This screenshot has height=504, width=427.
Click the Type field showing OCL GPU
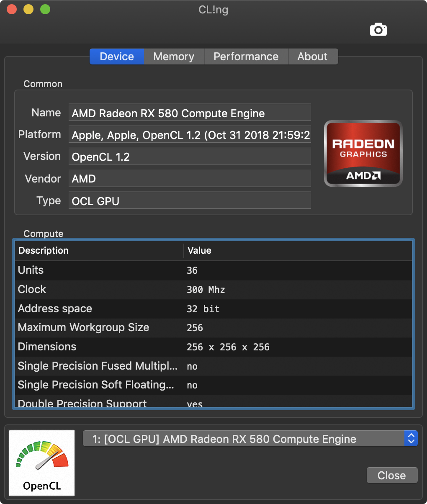[190, 201]
